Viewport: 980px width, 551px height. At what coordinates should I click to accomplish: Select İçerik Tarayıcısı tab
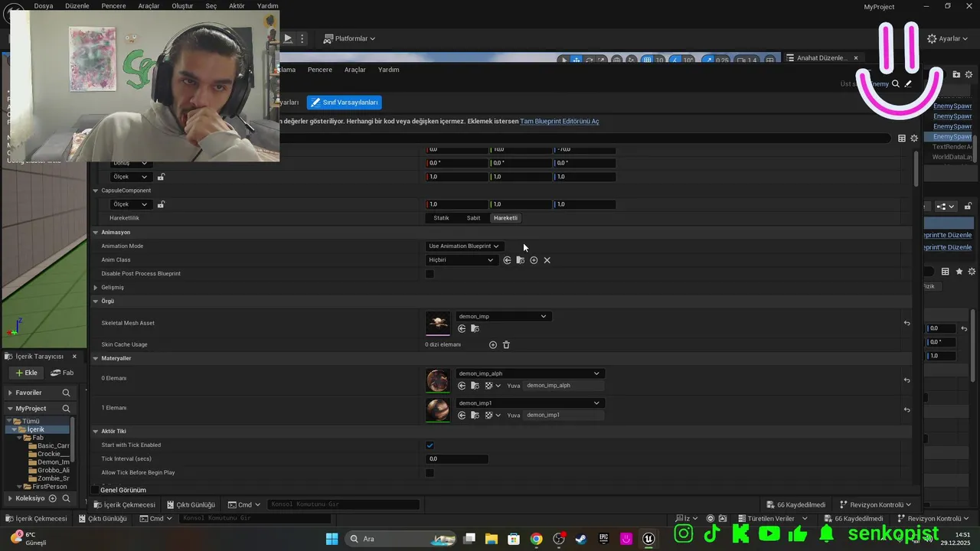pos(40,357)
